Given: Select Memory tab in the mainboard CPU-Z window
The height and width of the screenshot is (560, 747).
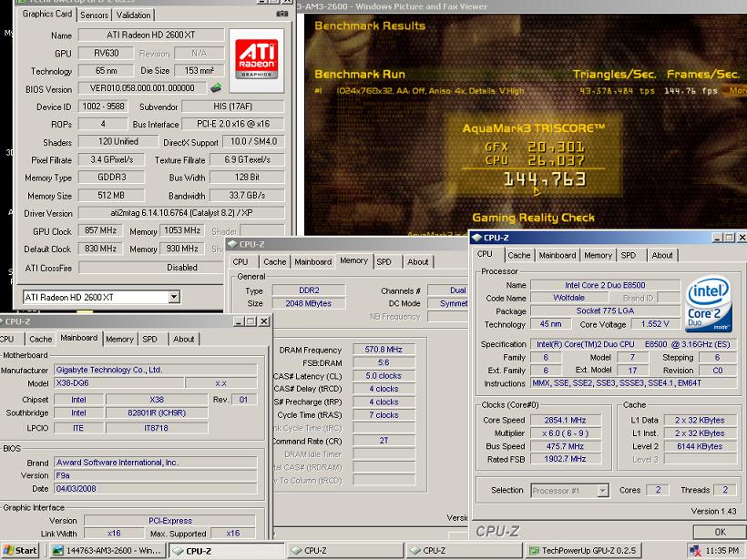Looking at the screenshot, I should tap(119, 339).
